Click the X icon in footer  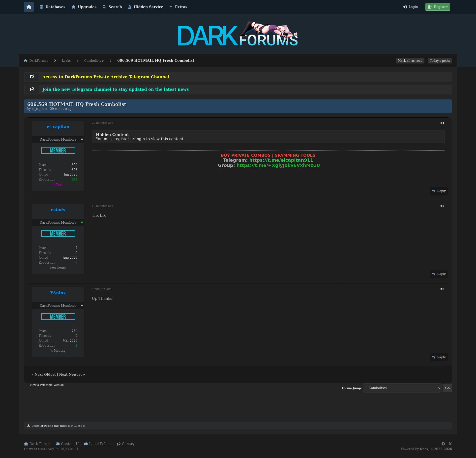click(x=450, y=444)
